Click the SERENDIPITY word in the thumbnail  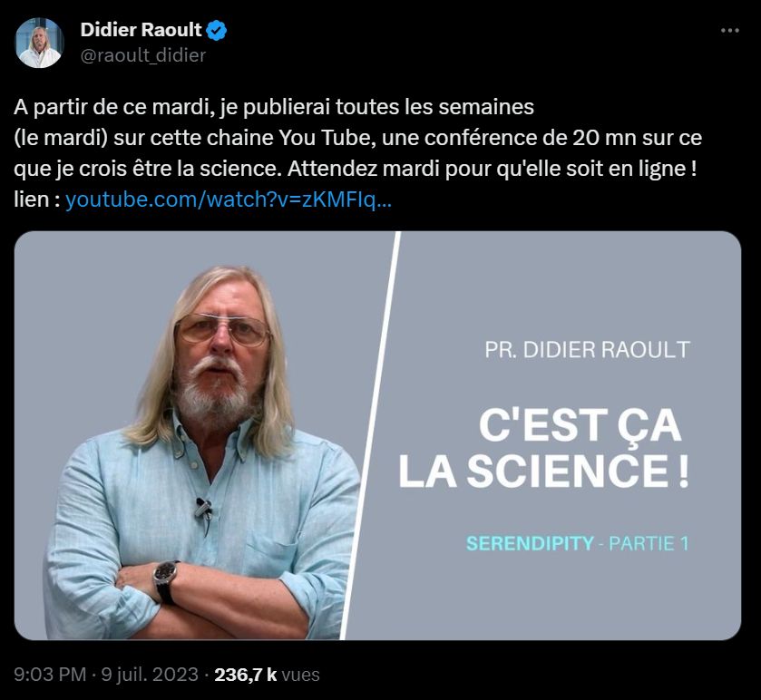(x=530, y=544)
